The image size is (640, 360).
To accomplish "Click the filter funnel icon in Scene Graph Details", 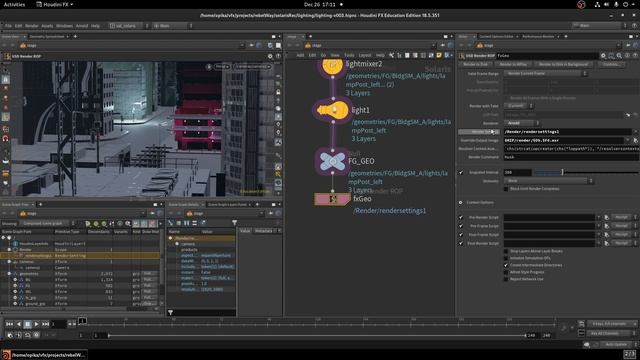I will (x=234, y=223).
